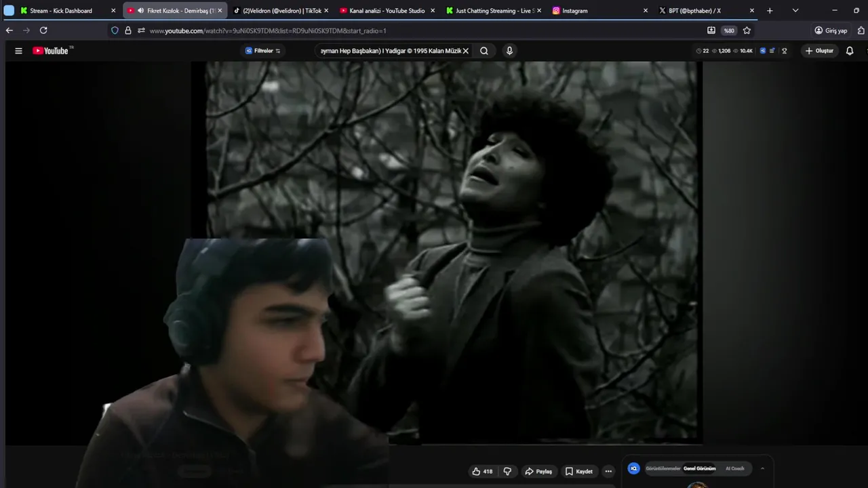
Task: Open a new browser tab
Action: click(x=770, y=11)
